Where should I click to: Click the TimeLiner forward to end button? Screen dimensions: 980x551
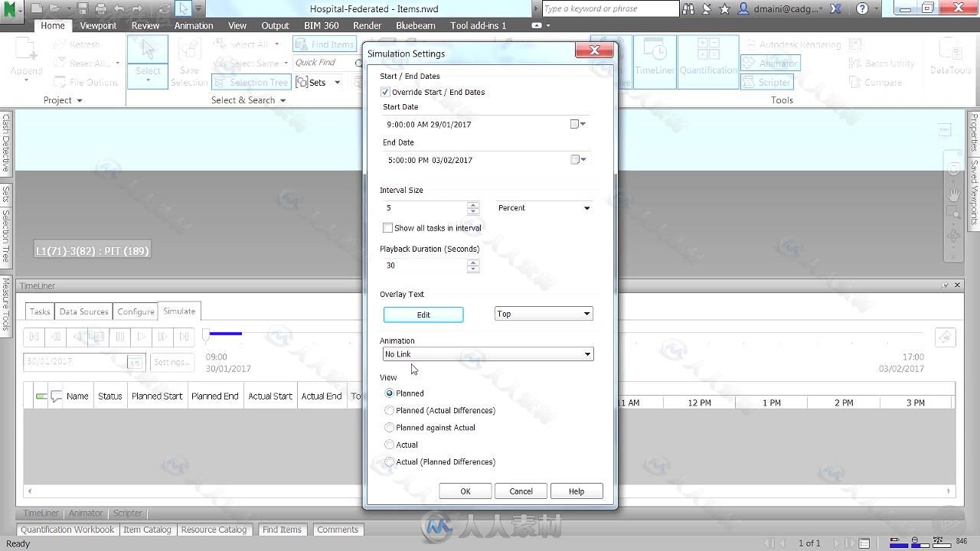click(x=184, y=336)
